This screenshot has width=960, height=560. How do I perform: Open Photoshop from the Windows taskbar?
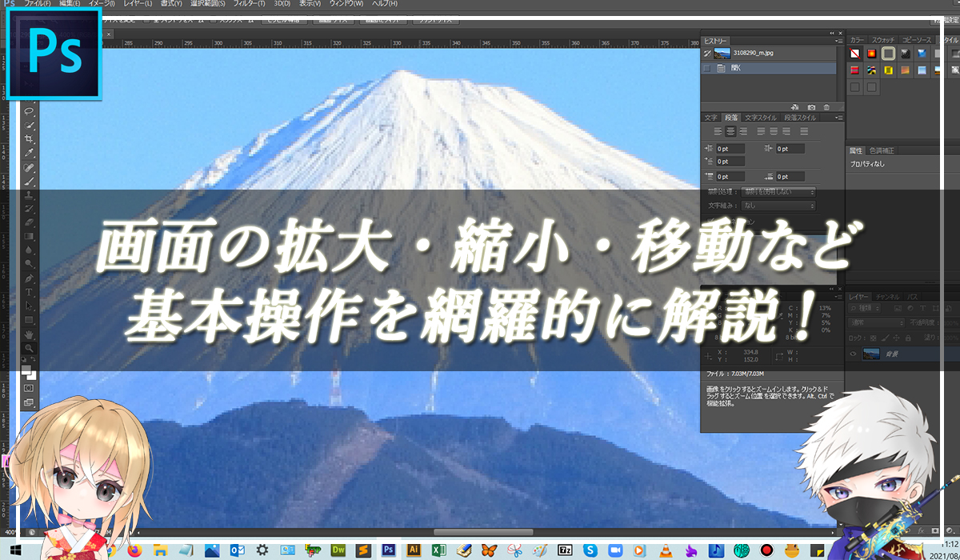click(389, 550)
